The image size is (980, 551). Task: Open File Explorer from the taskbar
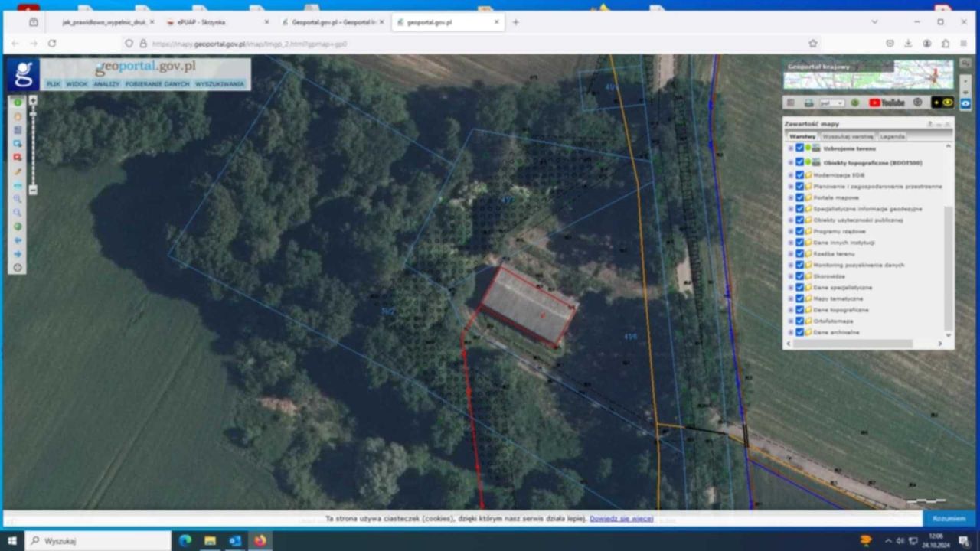[210, 541]
